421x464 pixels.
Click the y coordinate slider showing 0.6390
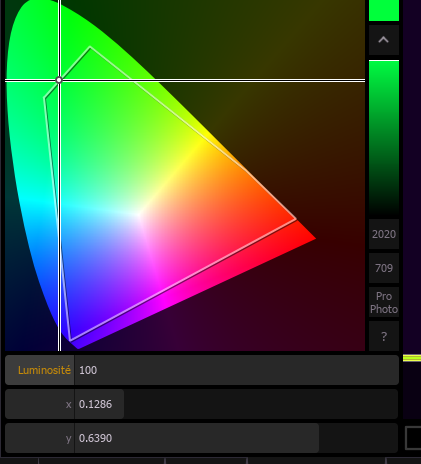[236, 438]
